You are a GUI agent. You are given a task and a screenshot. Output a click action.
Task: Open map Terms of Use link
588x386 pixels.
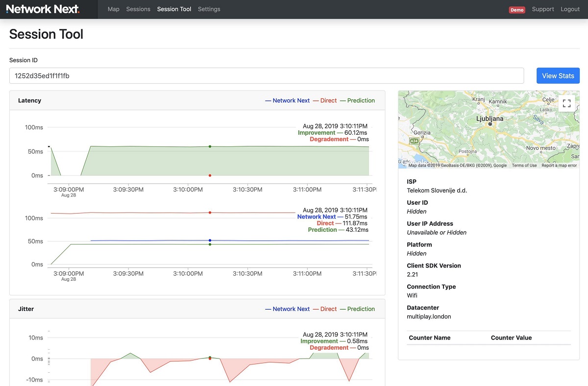click(524, 166)
